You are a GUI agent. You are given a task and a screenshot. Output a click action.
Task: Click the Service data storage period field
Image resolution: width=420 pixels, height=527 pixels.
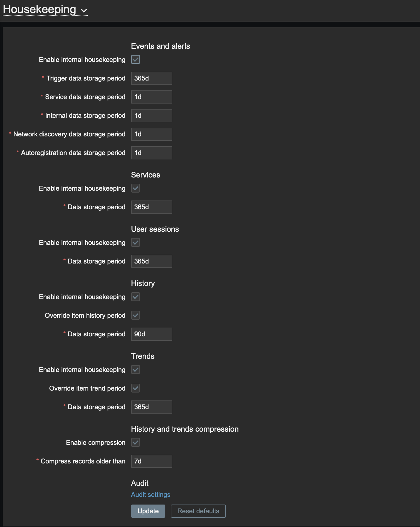pyautogui.click(x=151, y=97)
